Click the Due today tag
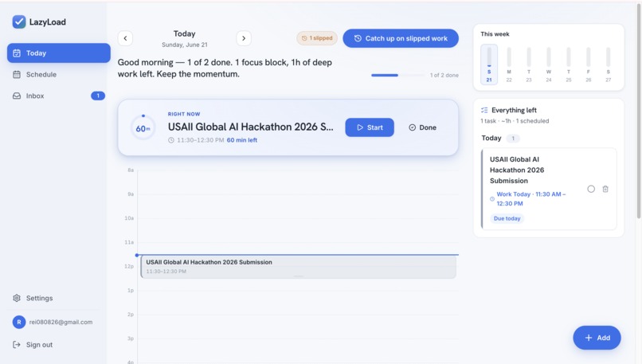 [507, 219]
